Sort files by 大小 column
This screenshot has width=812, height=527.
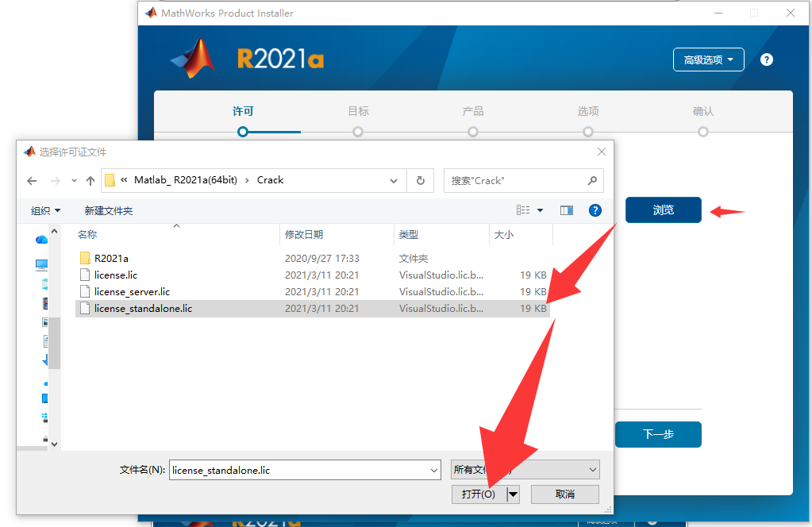(x=521, y=234)
